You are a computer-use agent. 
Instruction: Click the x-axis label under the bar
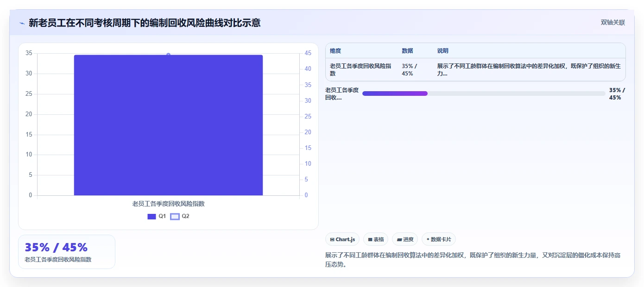click(168, 204)
